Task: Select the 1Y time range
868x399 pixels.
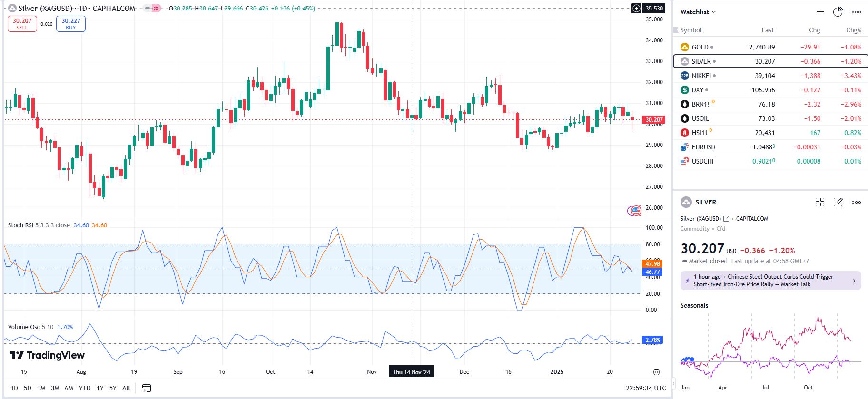Action: [x=100, y=388]
